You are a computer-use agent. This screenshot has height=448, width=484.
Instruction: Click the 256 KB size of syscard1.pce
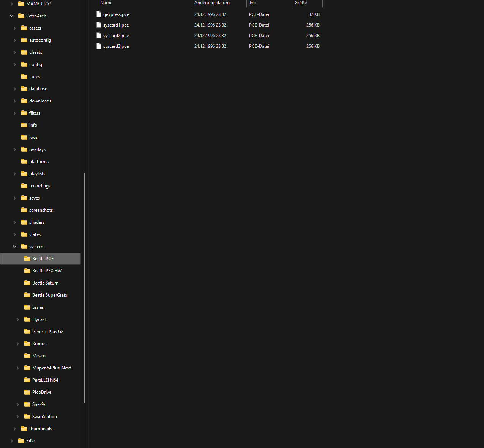pos(313,25)
